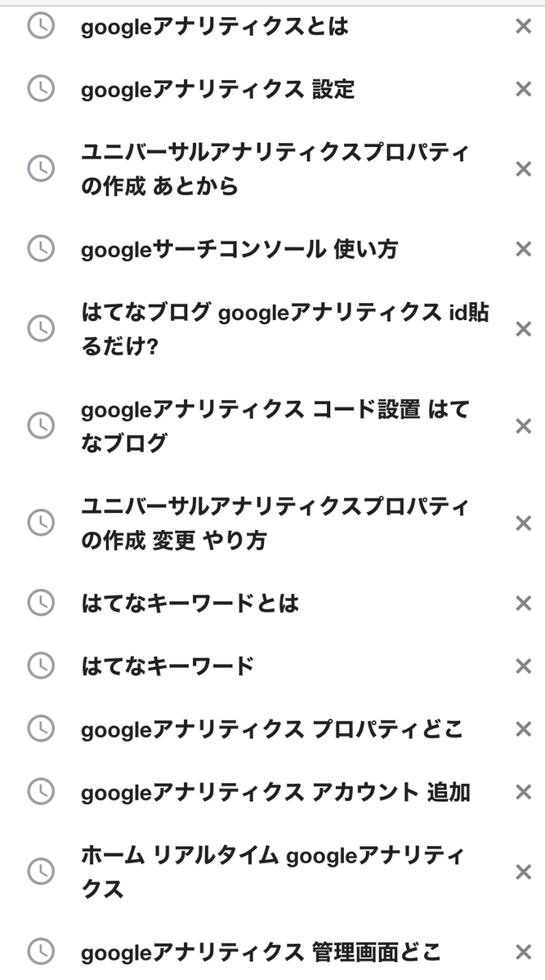Click the history icon beside googleアナリティクス アカウント 追加
Screen dimensions: 545x980
coord(39,791)
